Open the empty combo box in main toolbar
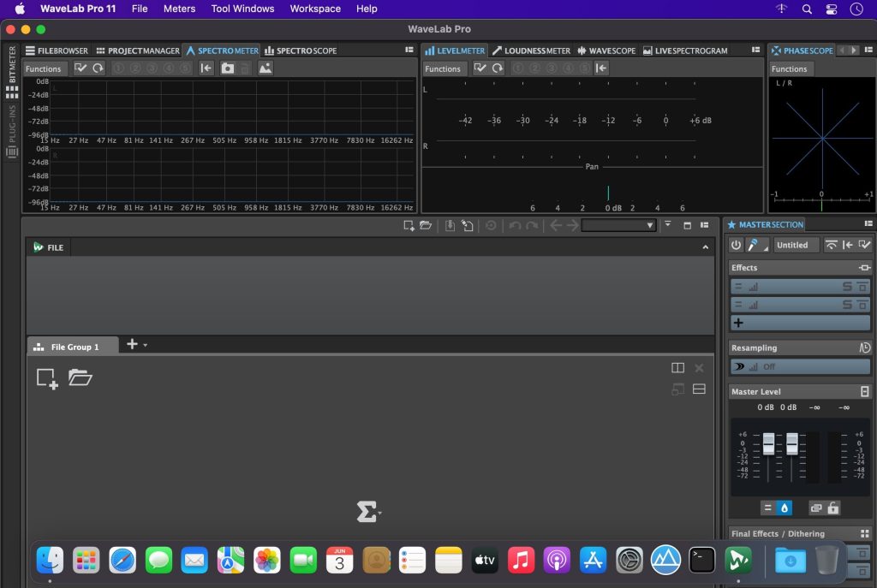The width and height of the screenshot is (877, 588). (x=618, y=225)
